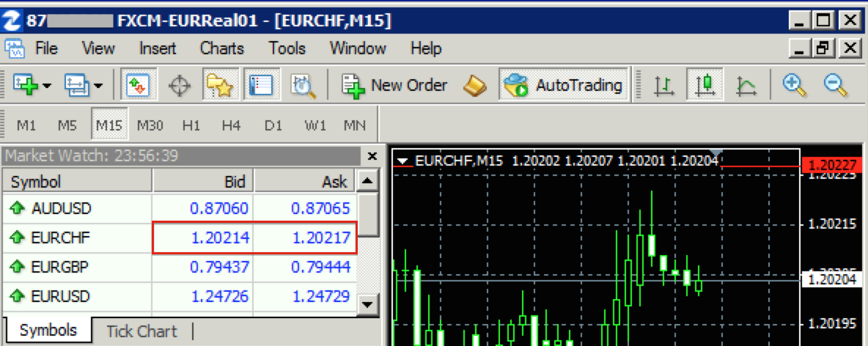Select the H4 timeframe
Screen dimensions: 868x346
[232, 125]
